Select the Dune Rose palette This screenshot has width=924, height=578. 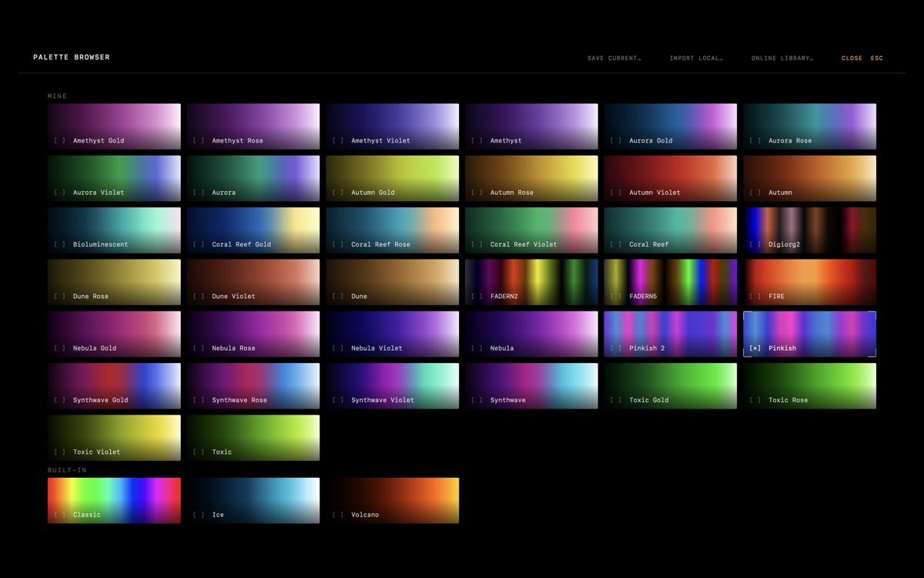point(114,282)
